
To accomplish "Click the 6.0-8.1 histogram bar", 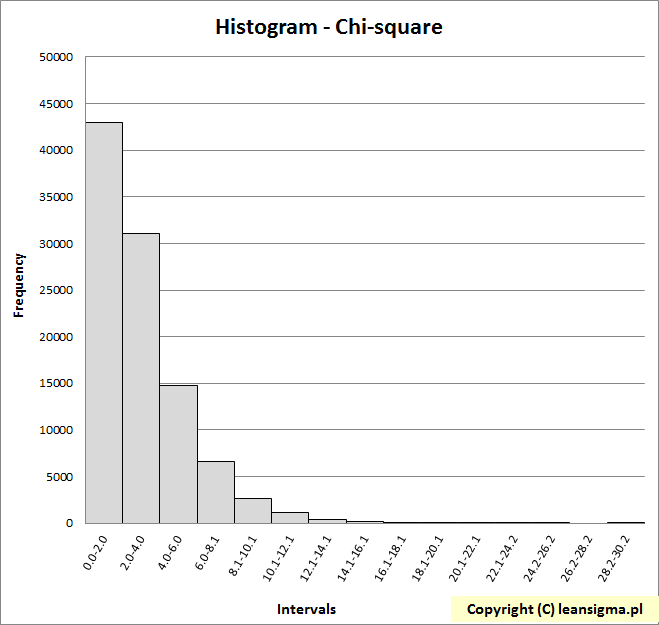I will tap(216, 492).
